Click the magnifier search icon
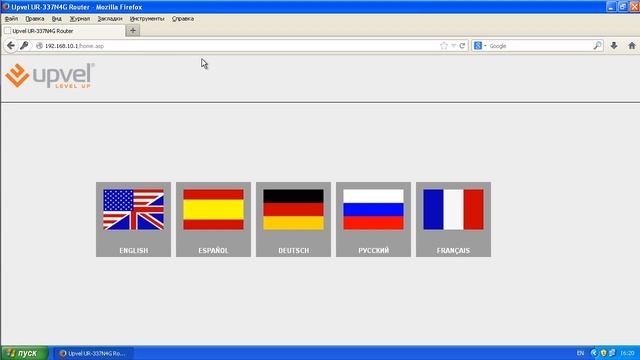640x360 pixels. (597, 46)
